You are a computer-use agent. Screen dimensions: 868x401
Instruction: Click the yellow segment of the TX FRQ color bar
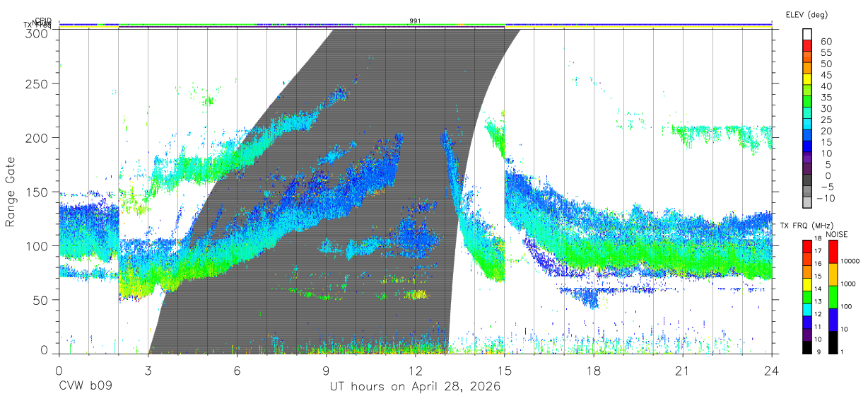coord(808,284)
